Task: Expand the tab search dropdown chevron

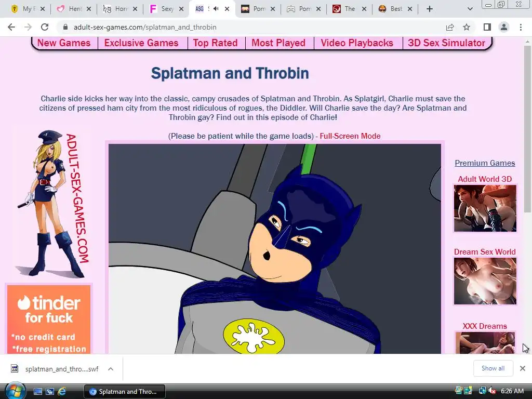Action: (x=470, y=9)
